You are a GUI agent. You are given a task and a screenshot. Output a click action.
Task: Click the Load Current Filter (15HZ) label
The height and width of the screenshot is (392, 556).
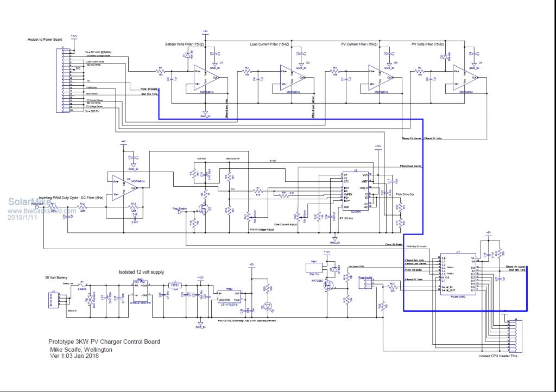(269, 43)
